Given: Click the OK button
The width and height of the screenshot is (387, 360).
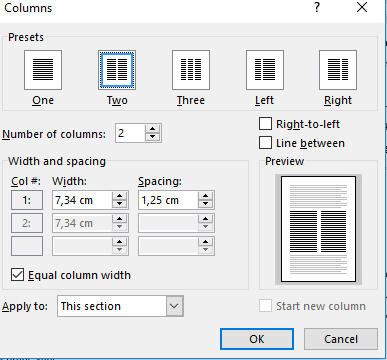Looking at the screenshot, I should tap(257, 339).
